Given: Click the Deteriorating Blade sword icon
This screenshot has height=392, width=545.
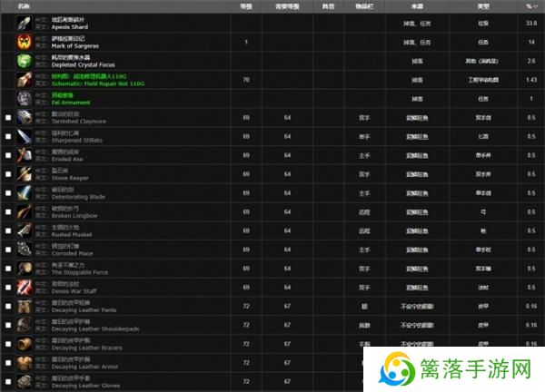Looking at the screenshot, I should (25, 192).
